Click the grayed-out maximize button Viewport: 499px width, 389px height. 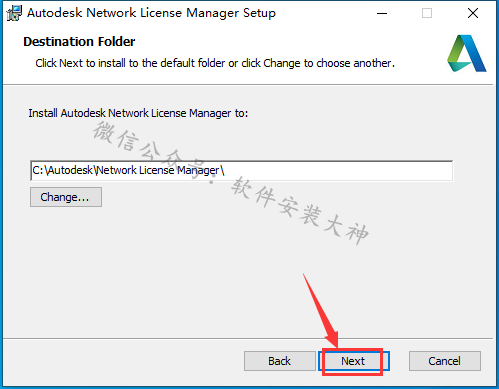(x=427, y=13)
